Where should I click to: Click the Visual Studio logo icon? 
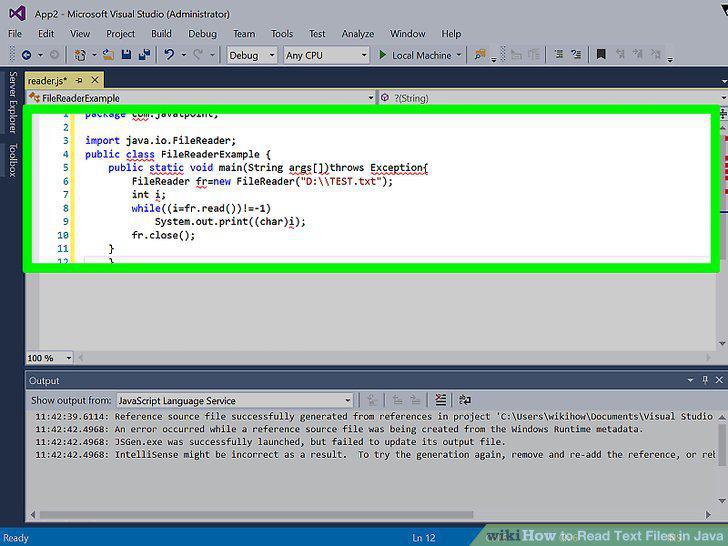[18, 13]
